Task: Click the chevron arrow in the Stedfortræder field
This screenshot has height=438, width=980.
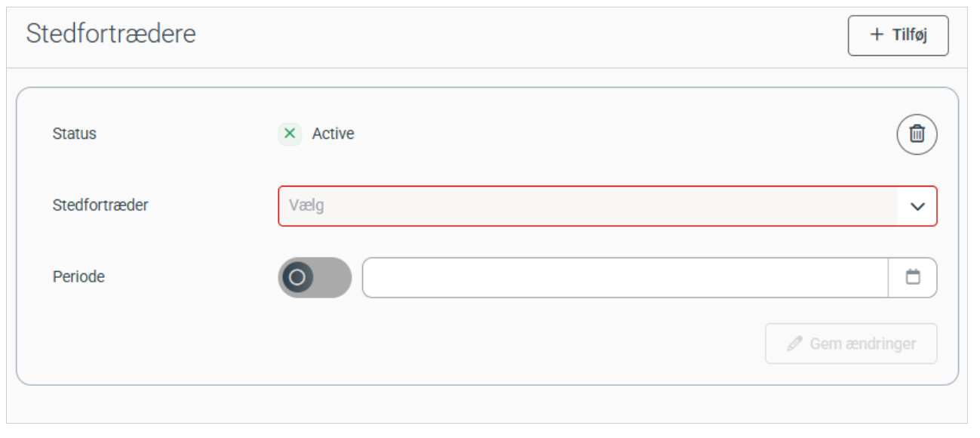Action: [x=917, y=206]
